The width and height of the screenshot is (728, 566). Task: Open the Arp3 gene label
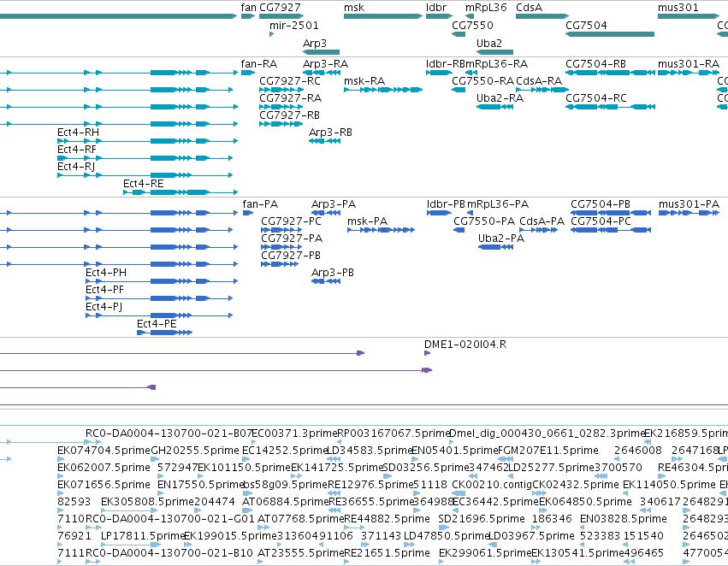(x=315, y=43)
